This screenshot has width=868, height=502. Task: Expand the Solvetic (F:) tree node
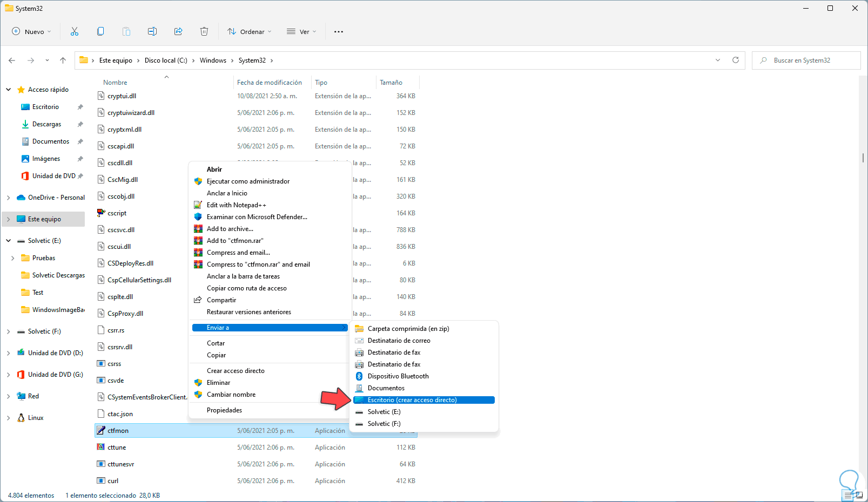point(9,331)
